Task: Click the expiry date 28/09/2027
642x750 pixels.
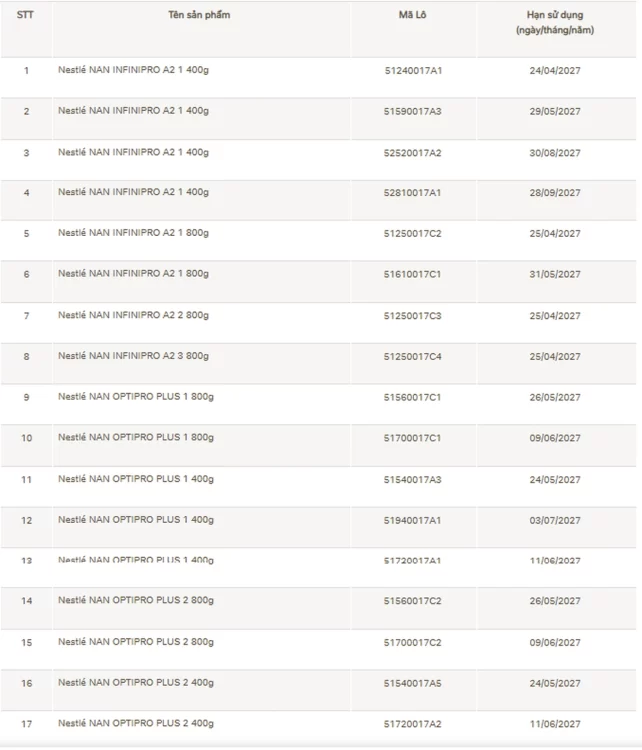Action: click(554, 192)
